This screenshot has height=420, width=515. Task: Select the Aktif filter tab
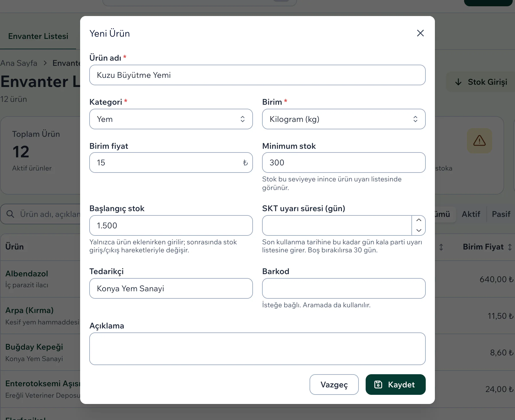point(471,214)
